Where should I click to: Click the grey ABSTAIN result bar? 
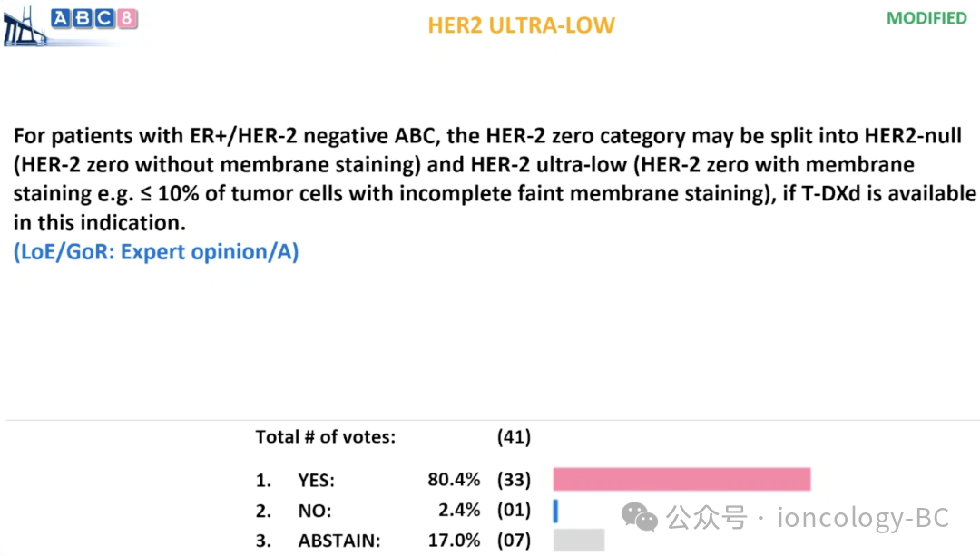click(579, 540)
